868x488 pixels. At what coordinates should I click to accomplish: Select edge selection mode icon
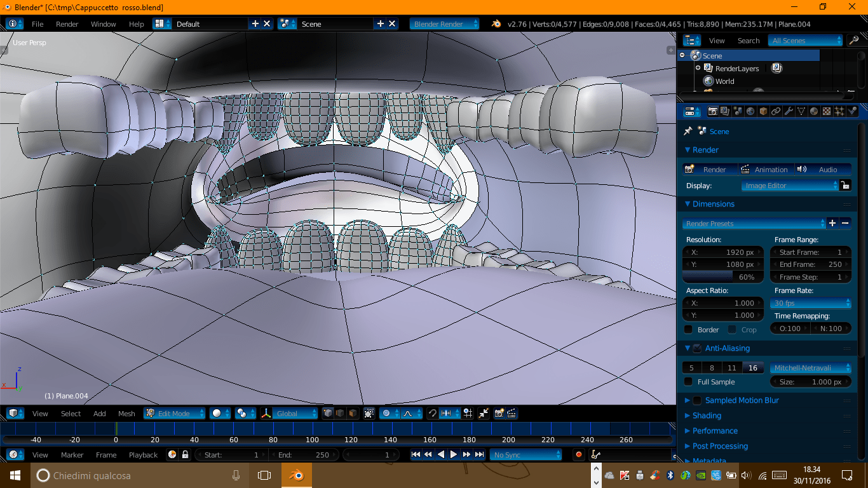click(340, 413)
